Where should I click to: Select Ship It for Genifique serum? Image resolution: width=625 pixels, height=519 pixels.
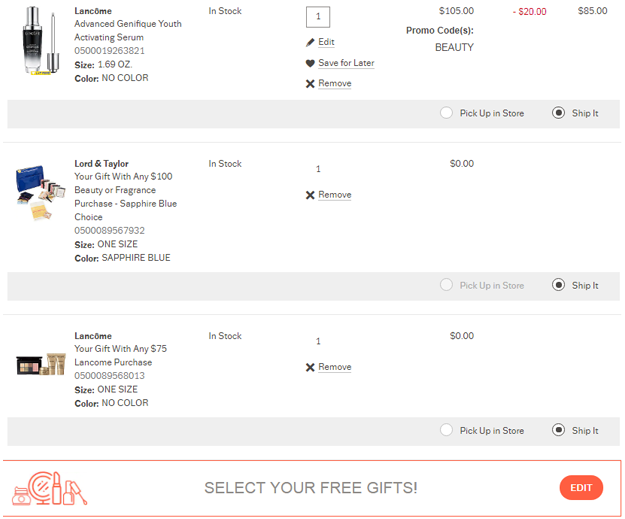[559, 113]
